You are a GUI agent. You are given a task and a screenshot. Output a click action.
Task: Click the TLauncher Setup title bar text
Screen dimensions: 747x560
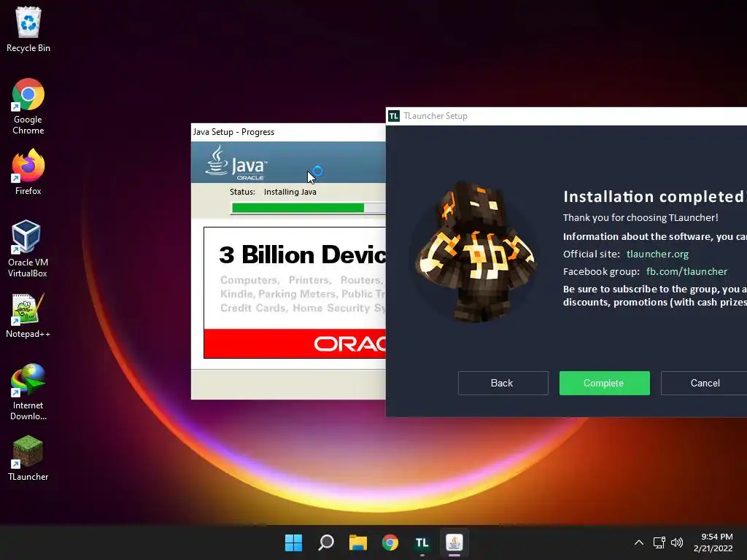click(436, 116)
